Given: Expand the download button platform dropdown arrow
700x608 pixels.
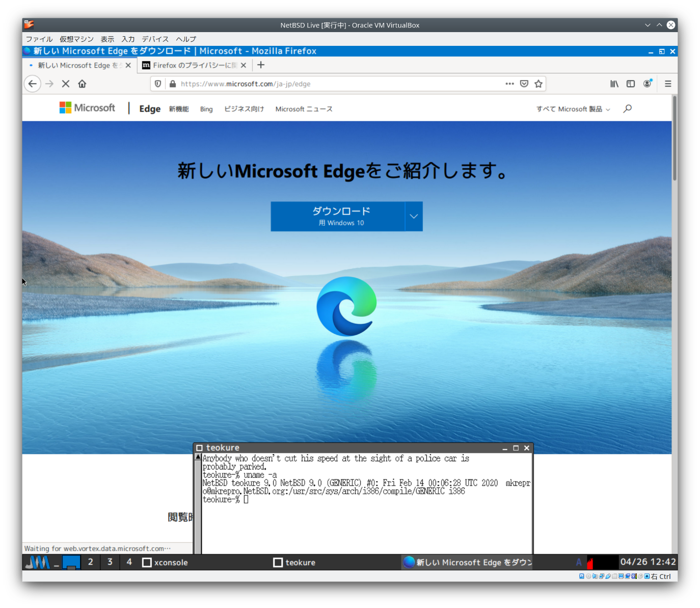Looking at the screenshot, I should (x=414, y=217).
